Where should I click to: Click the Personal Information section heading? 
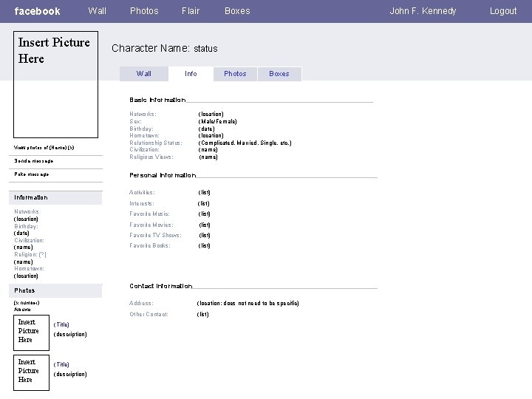click(x=163, y=175)
